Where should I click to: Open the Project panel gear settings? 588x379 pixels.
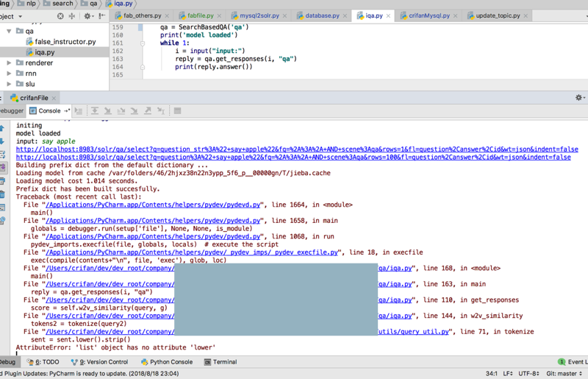(88, 16)
